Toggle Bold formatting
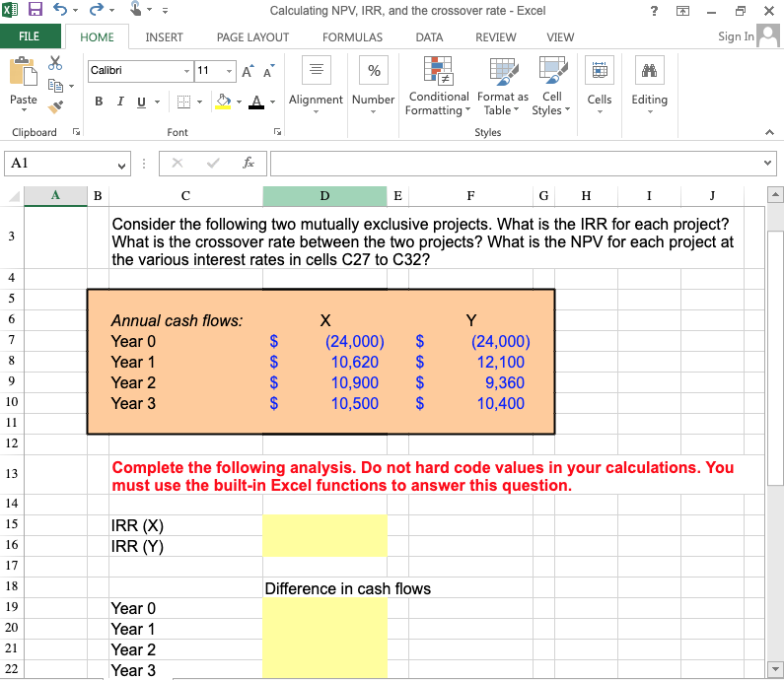The image size is (784, 680). click(99, 102)
